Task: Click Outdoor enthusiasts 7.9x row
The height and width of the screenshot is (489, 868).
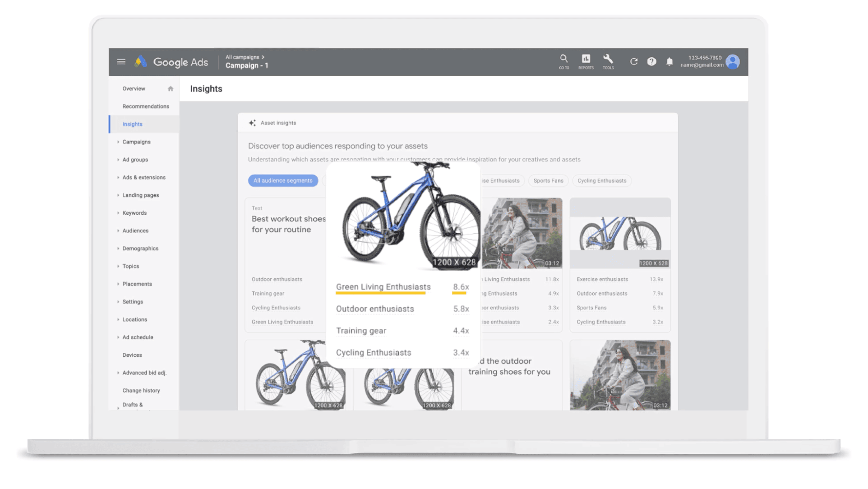Action: pyautogui.click(x=620, y=294)
